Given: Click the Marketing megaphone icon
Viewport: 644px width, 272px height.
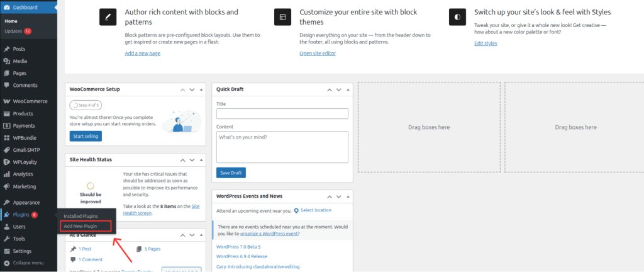Looking at the screenshot, I should click(6, 186).
